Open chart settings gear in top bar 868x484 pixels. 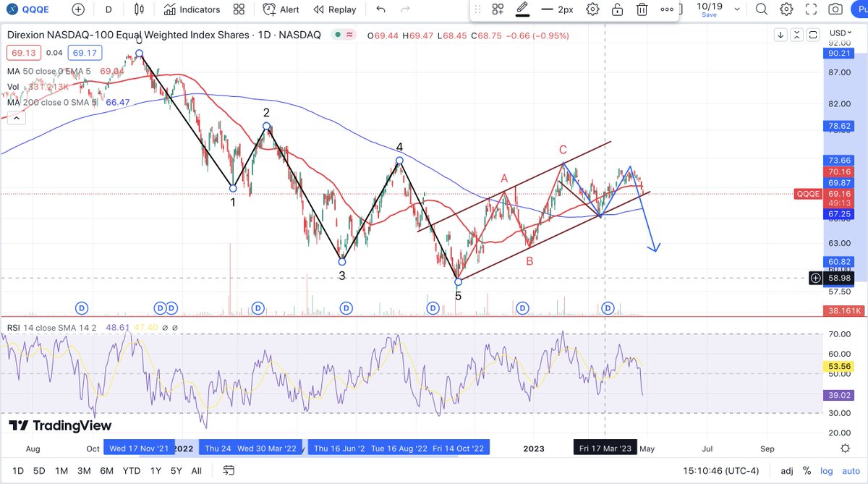tap(787, 9)
